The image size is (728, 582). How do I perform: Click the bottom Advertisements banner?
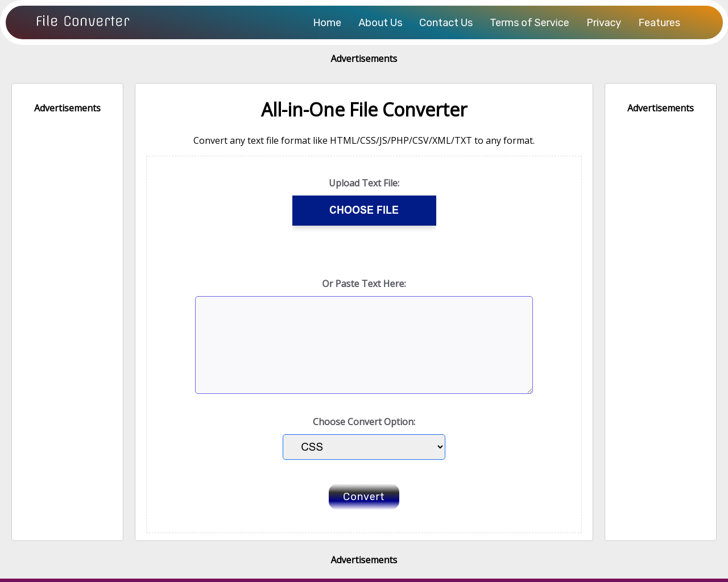tap(364, 559)
